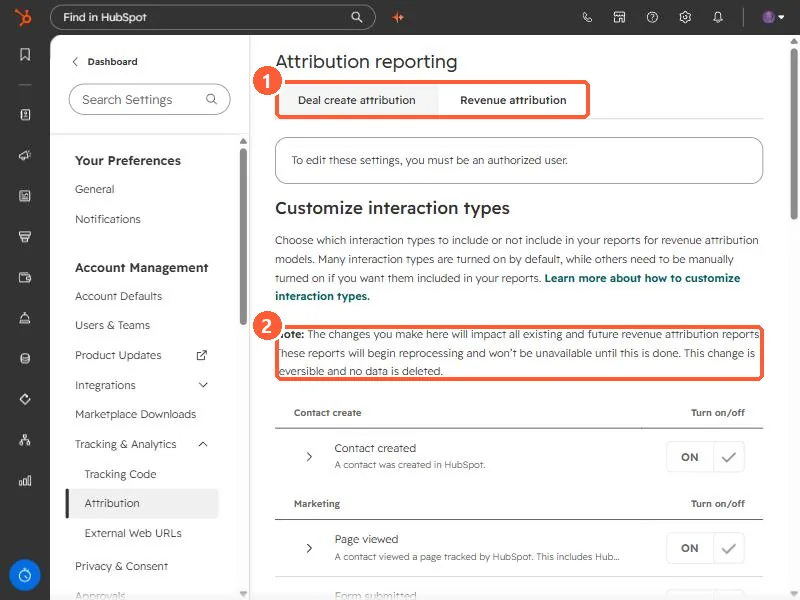The height and width of the screenshot is (600, 800).
Task: Open the service bell icon in left rail
Action: [x=25, y=318]
